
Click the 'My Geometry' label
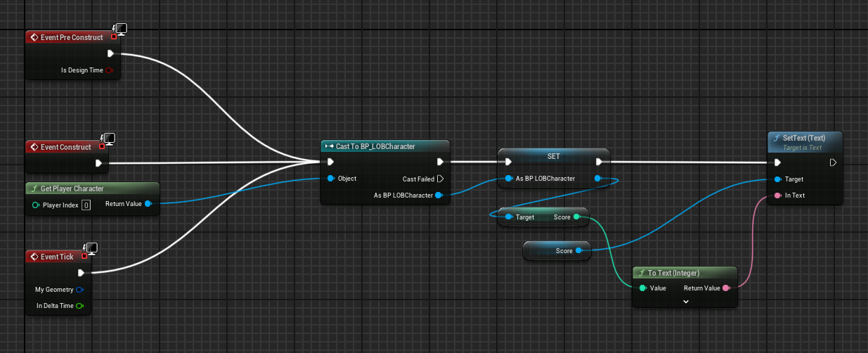click(x=54, y=290)
